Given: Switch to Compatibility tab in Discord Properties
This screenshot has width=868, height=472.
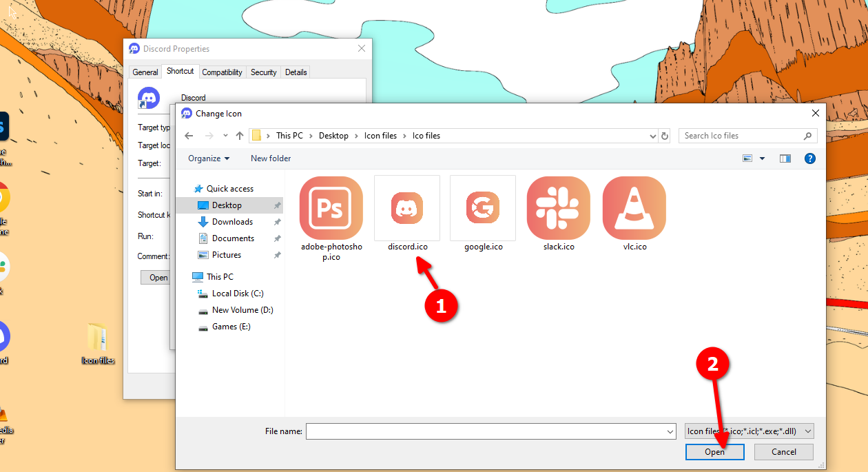Looking at the screenshot, I should tap(222, 72).
